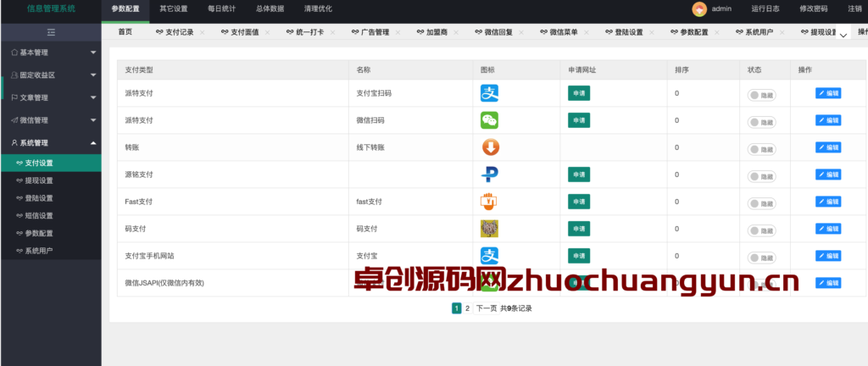Click the orange hand icon in Fast支付 row

[x=489, y=202]
